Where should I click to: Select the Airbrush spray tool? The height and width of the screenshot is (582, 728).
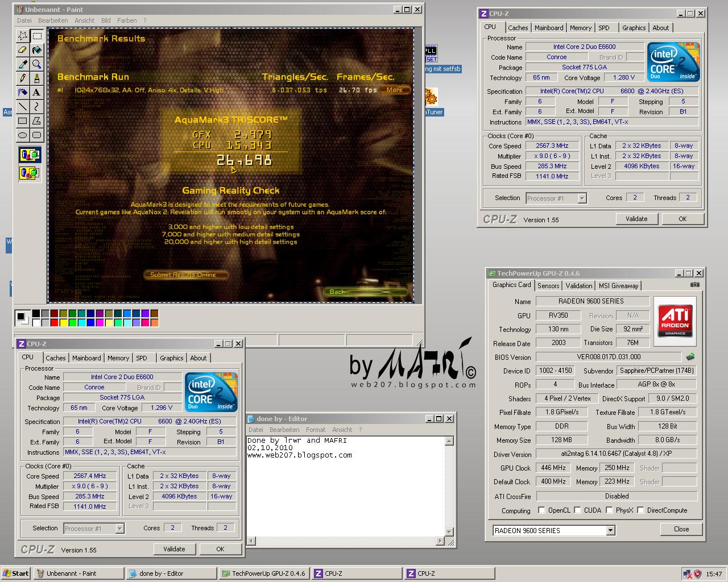(23, 93)
